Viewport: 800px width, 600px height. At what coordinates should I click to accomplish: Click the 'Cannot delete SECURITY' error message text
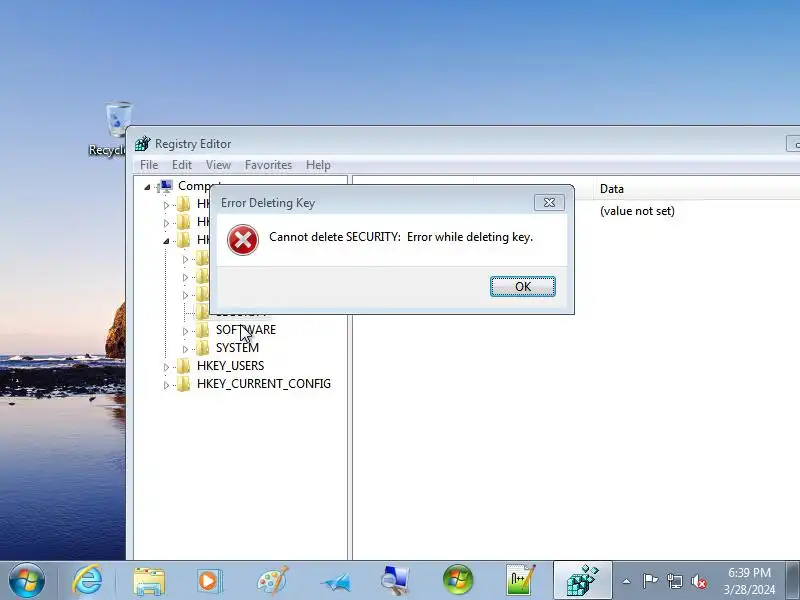401,237
